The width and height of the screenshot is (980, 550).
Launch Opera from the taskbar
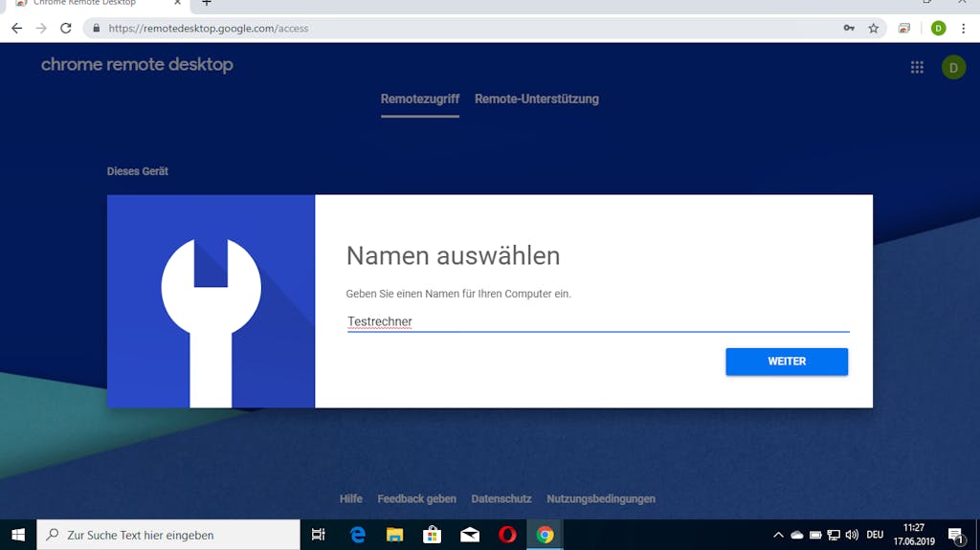tap(507, 535)
